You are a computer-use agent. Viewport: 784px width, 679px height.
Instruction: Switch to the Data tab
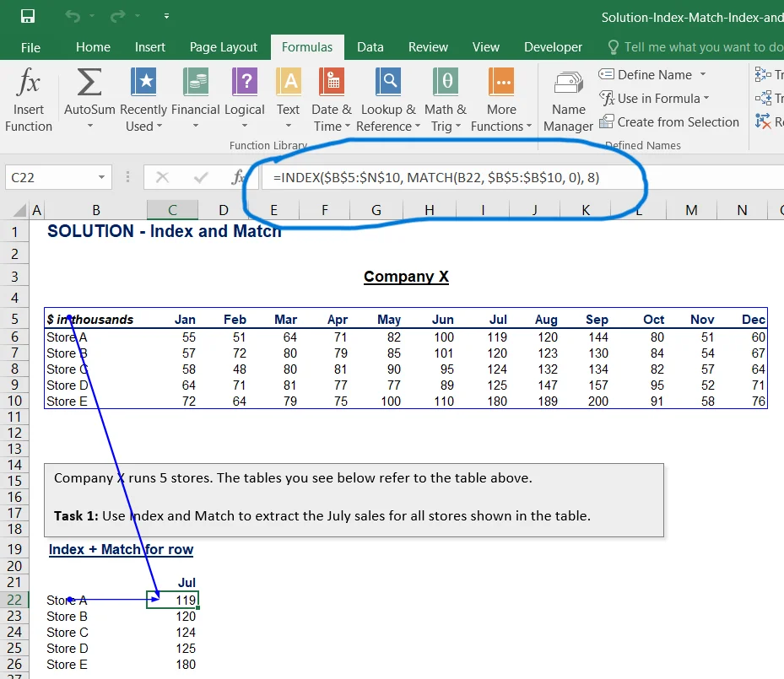370,47
